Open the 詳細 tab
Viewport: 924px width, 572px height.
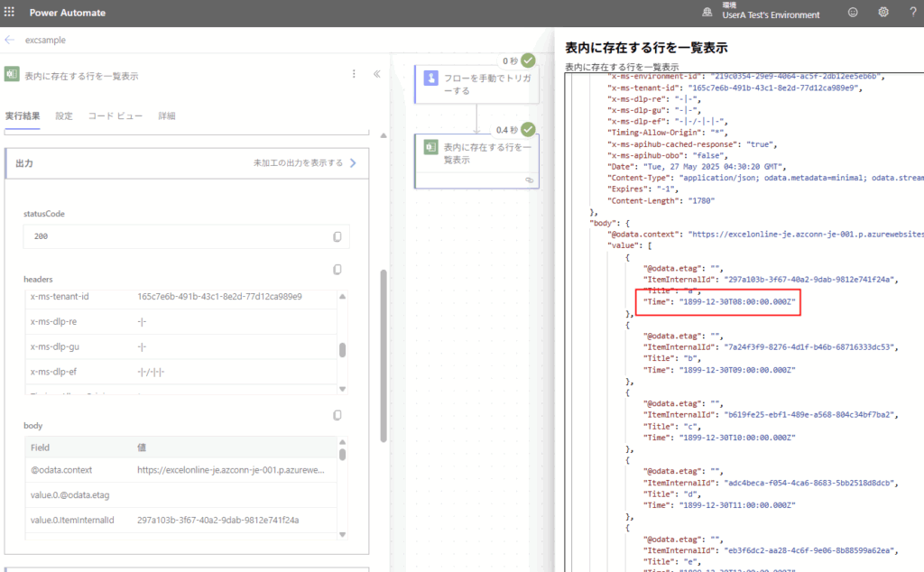point(167,116)
